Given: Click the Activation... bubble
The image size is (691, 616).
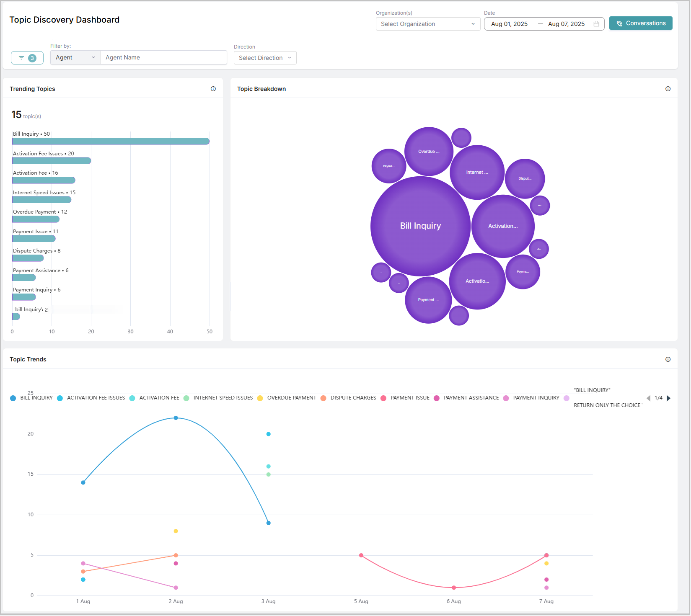Looking at the screenshot, I should point(503,226).
